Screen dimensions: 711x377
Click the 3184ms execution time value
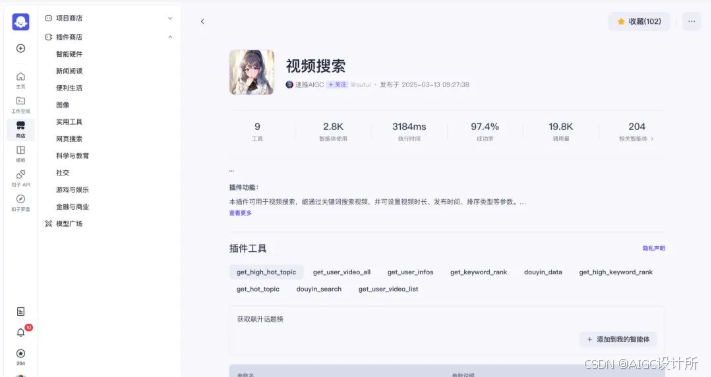pos(409,127)
